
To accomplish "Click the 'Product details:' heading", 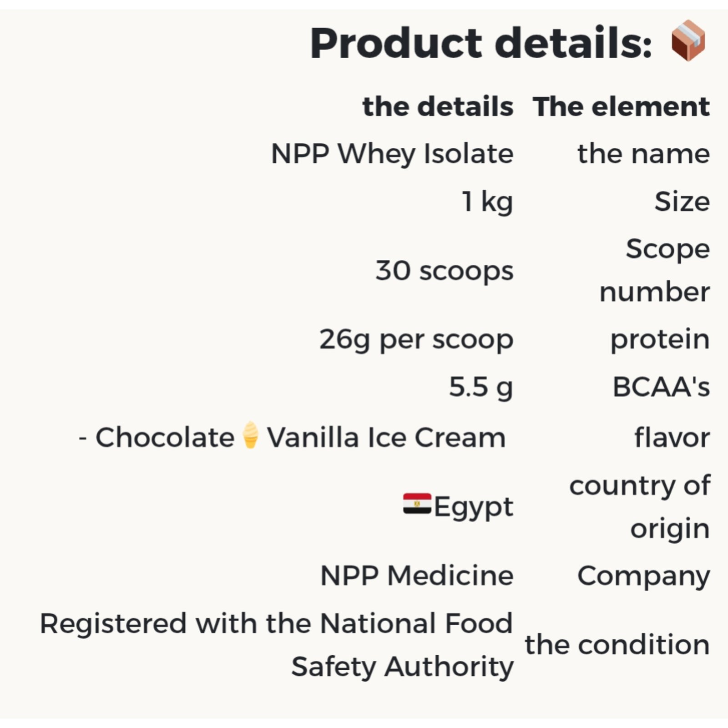I will click(x=481, y=43).
